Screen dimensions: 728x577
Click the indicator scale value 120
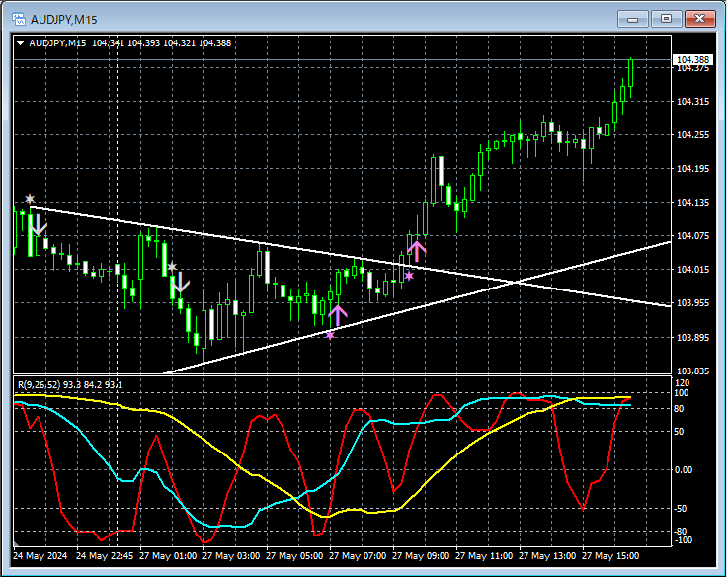pos(682,383)
